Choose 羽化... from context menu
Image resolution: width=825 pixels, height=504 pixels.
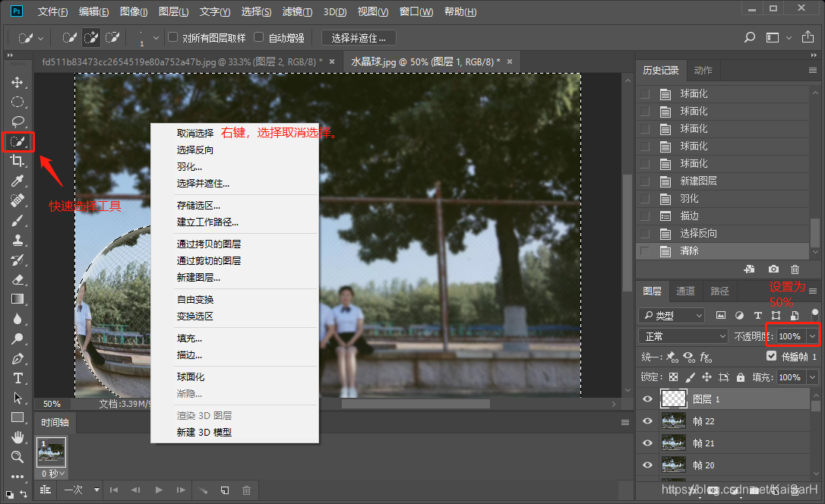(x=189, y=166)
